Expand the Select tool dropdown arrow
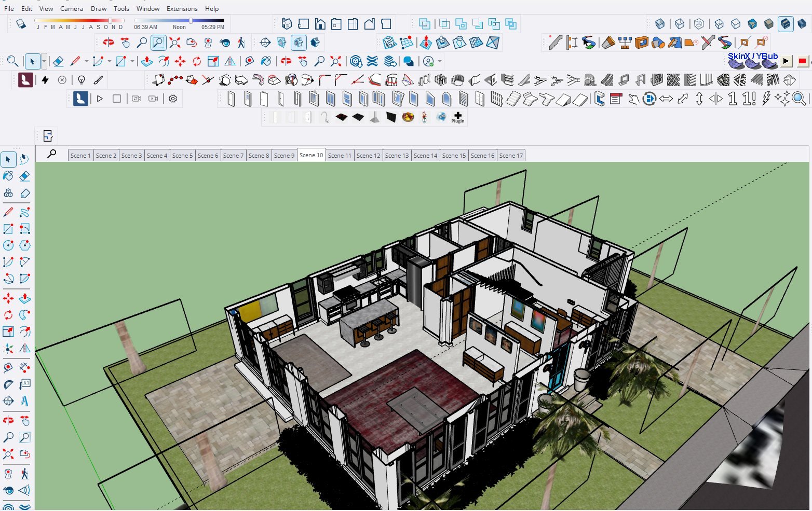Viewport: 812px width, 511px height. pos(44,61)
